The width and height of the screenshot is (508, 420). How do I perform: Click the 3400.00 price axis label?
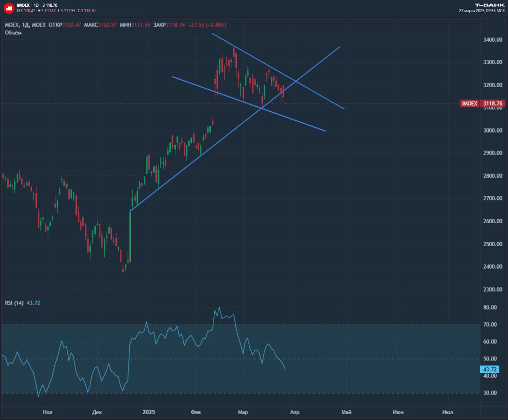(x=493, y=40)
